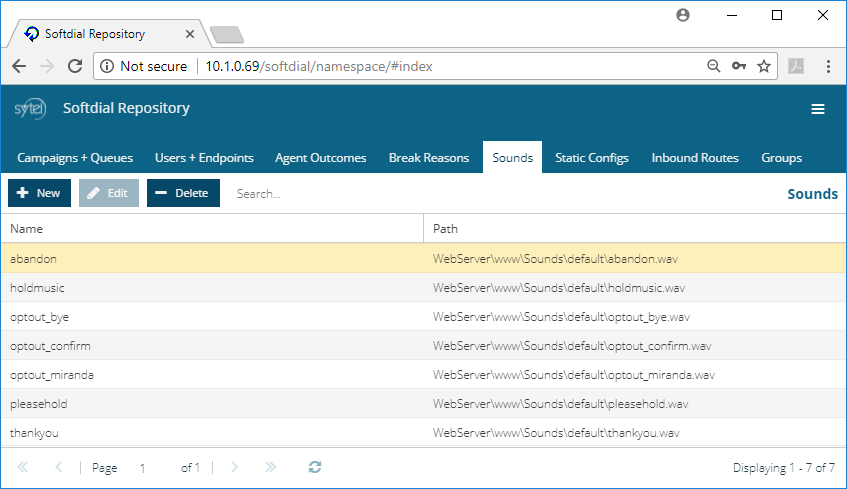
Task: Click the page number field
Action: point(151,468)
